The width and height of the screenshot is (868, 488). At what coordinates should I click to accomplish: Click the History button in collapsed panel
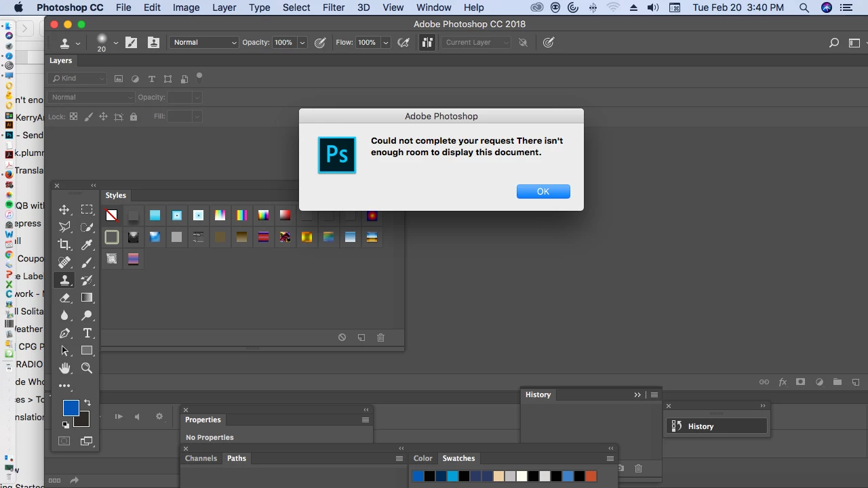[717, 426]
